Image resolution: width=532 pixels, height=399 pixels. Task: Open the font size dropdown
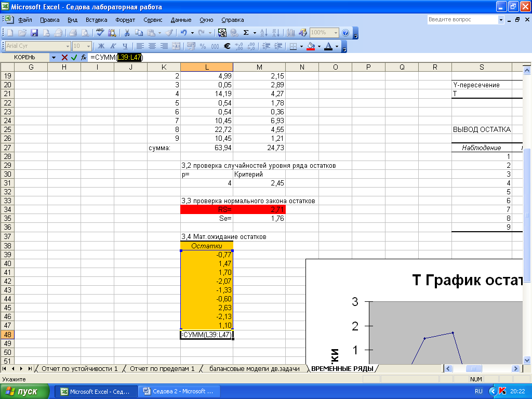click(x=88, y=46)
